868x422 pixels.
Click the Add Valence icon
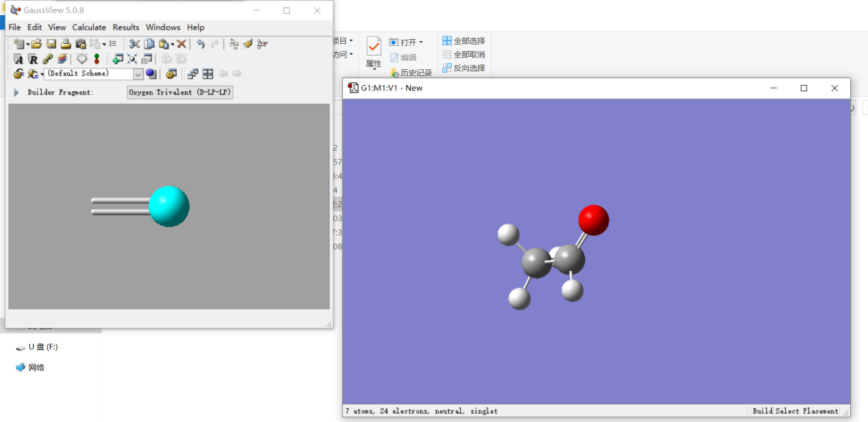click(x=97, y=59)
